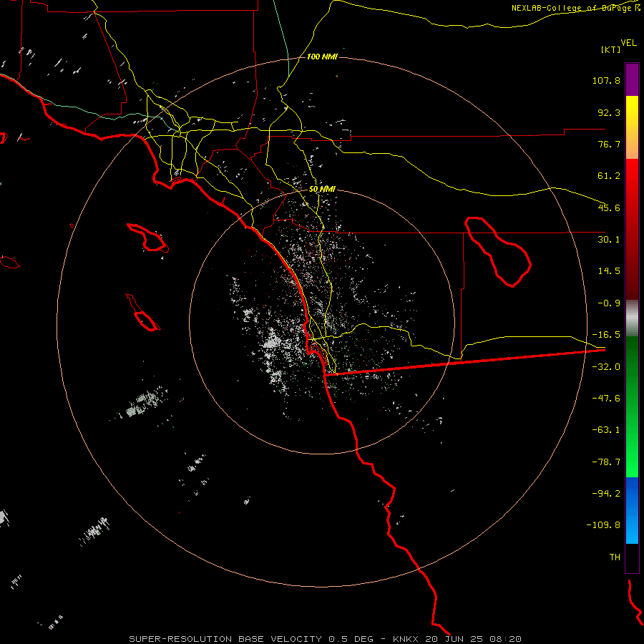
Task: Select the purple segment of velocity scale
Action: click(x=632, y=79)
